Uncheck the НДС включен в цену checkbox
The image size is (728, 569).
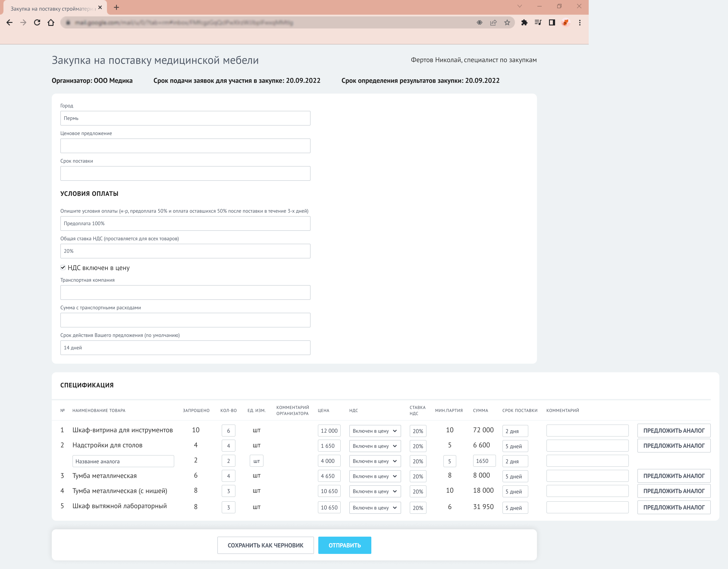(x=63, y=268)
